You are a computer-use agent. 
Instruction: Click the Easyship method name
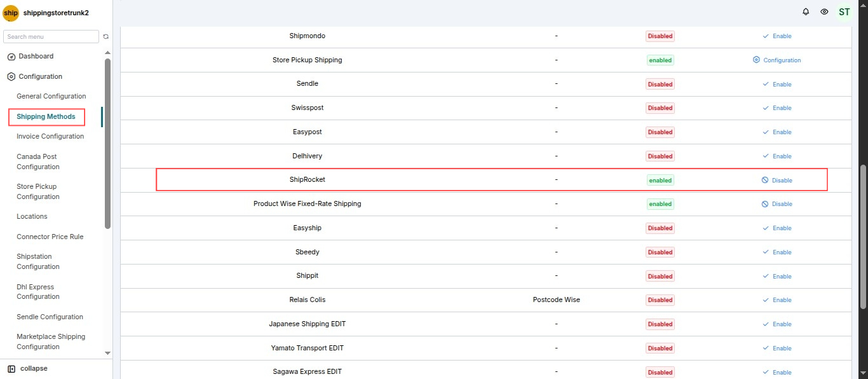(308, 228)
